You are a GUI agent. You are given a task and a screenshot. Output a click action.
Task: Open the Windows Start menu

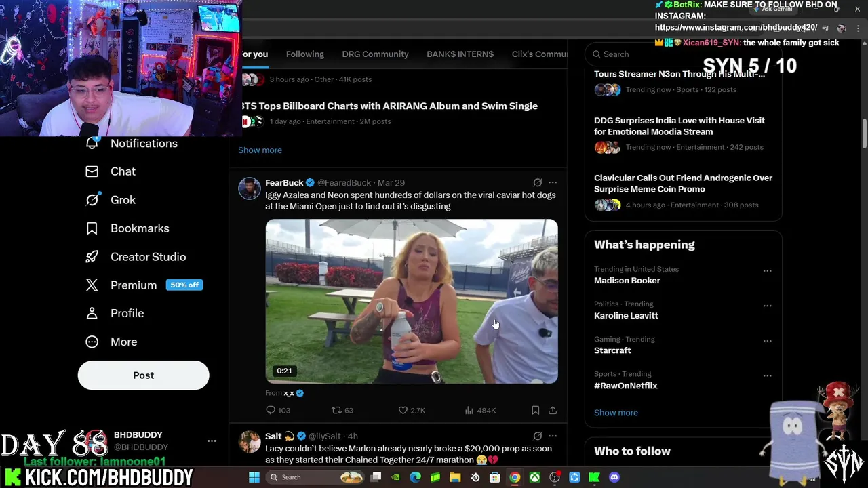click(254, 477)
